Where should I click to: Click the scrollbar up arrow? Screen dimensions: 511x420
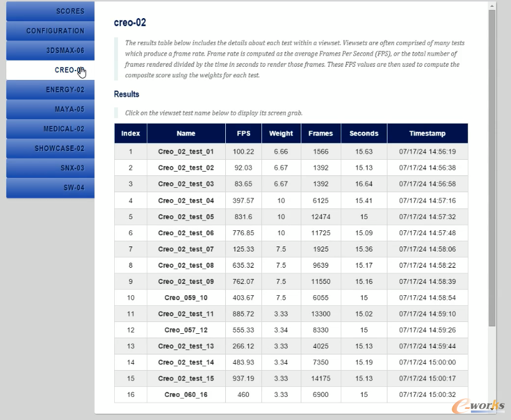(x=492, y=6)
